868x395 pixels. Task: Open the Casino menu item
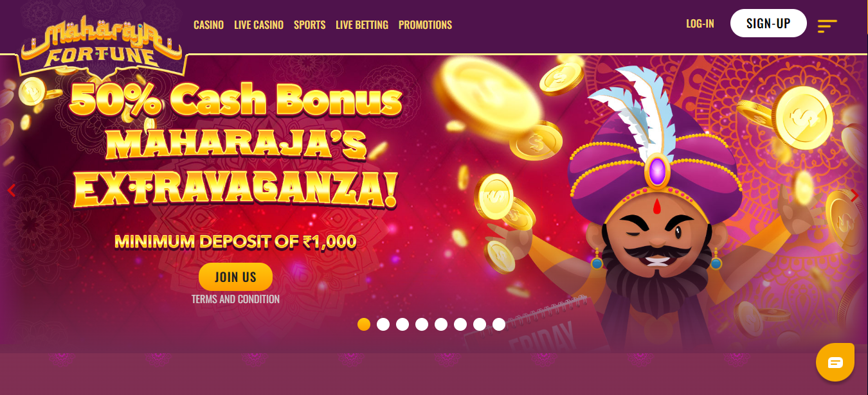pos(208,25)
